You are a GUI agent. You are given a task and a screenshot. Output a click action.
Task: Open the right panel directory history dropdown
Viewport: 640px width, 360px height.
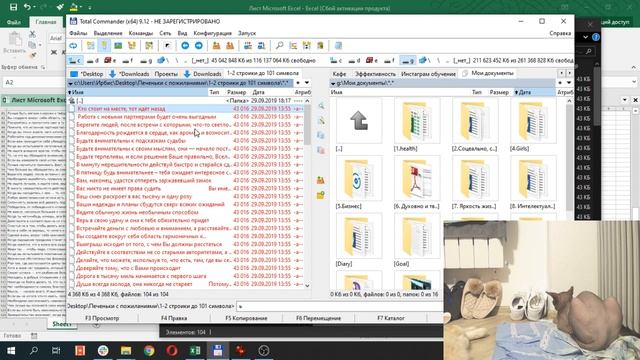coord(569,83)
